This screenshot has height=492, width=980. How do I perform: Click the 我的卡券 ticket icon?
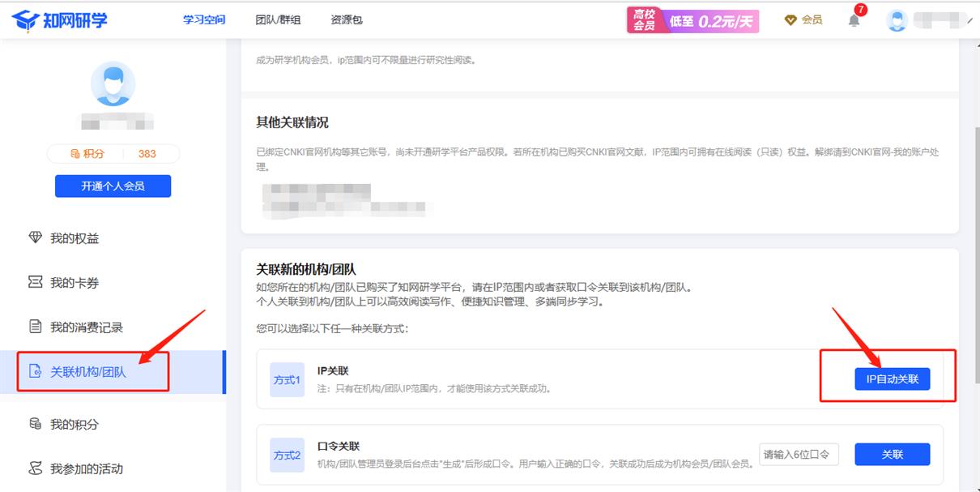[35, 283]
